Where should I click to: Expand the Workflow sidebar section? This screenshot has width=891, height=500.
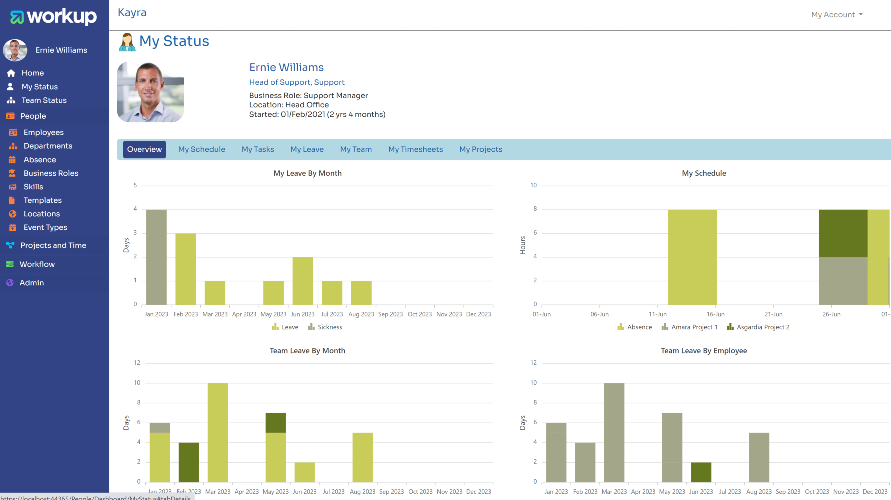(37, 264)
